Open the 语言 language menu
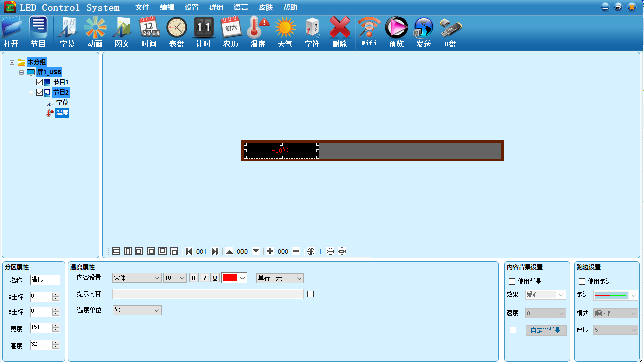Image resolution: width=644 pixels, height=362 pixels. pos(240,7)
